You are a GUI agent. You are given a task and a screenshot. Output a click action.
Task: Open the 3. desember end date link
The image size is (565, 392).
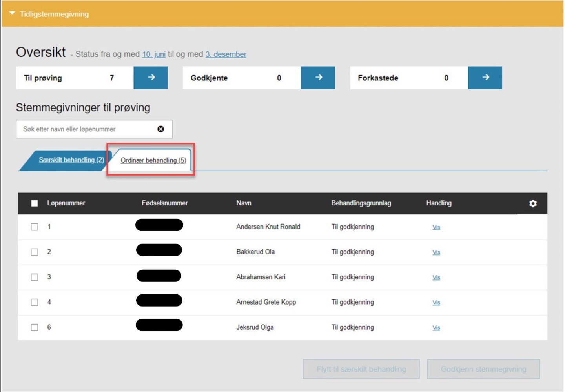click(x=226, y=54)
